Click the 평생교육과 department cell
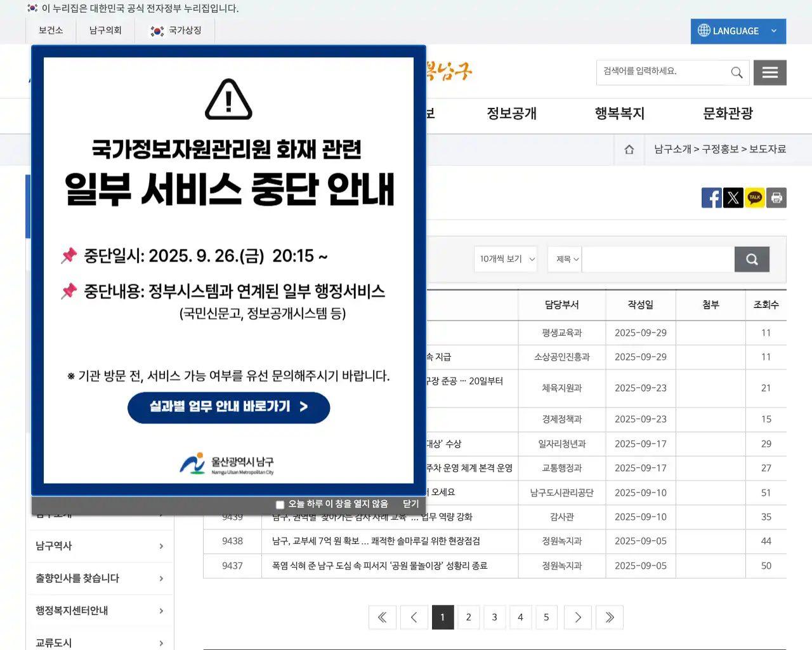 click(562, 333)
